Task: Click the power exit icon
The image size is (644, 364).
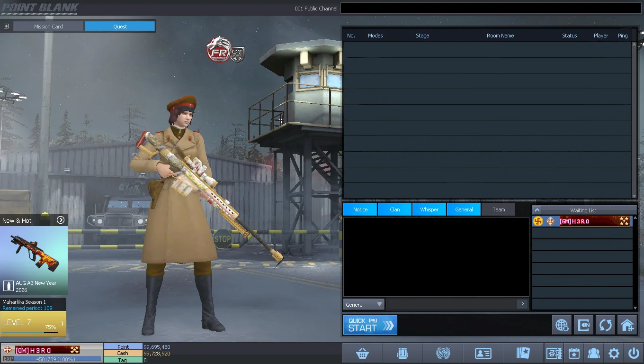Action: [634, 353]
